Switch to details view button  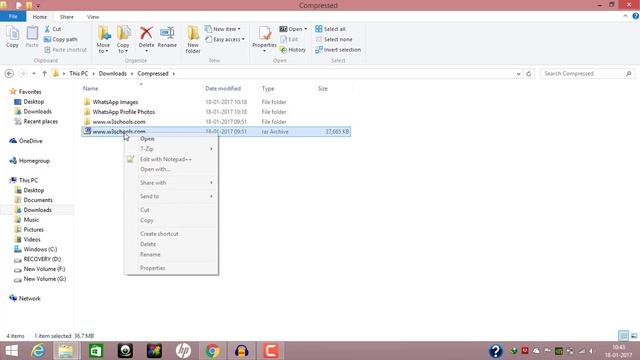coord(623,336)
